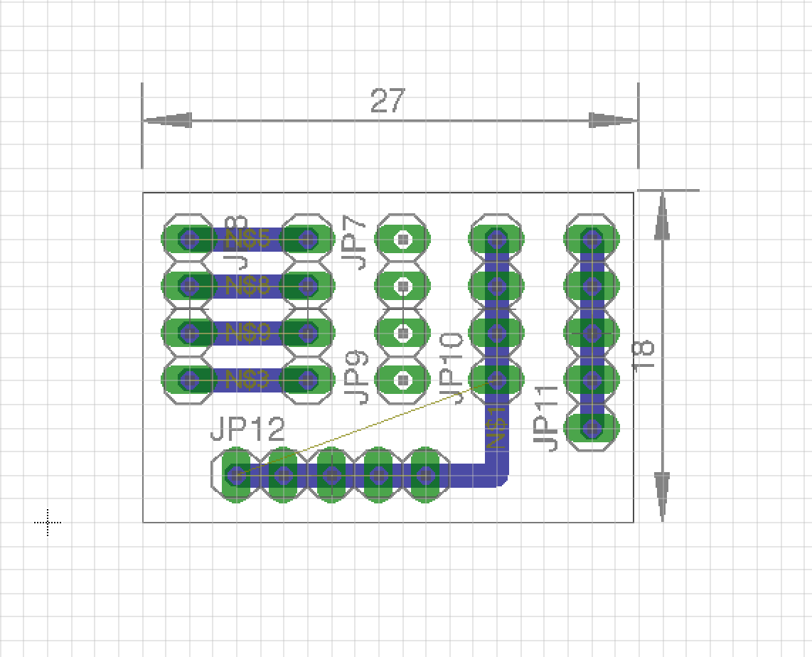Click the bottom pad of JP11 column
This screenshot has height=657, width=812.
point(592,428)
